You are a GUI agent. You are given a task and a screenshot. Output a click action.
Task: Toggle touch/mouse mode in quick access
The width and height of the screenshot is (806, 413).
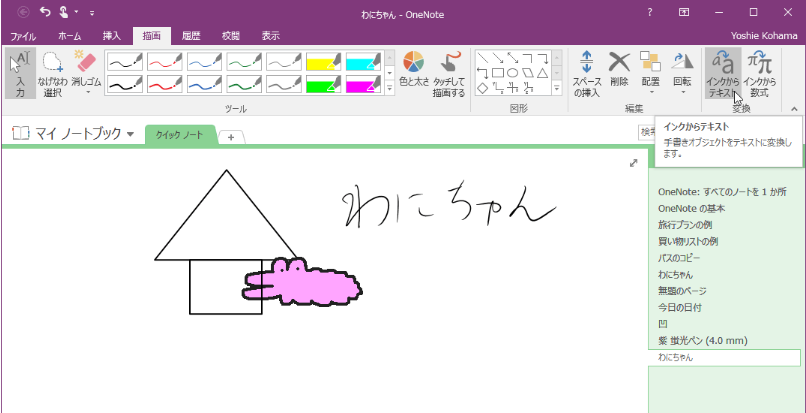click(x=64, y=12)
